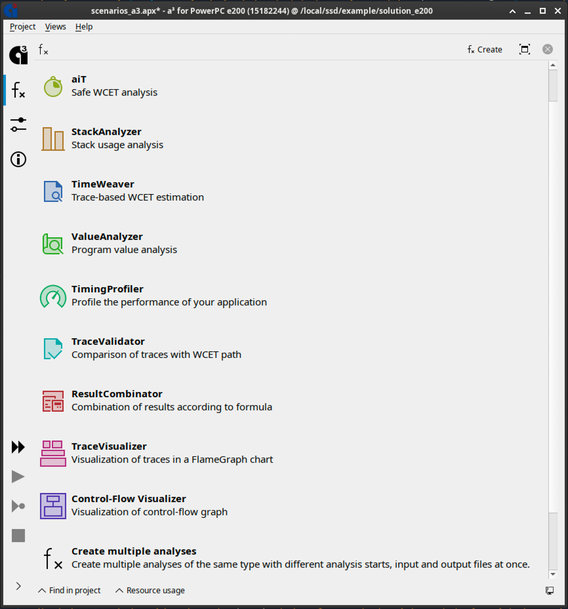Click the aiT stopwatch icon
Image resolution: width=568 pixels, height=609 pixels.
[53, 86]
